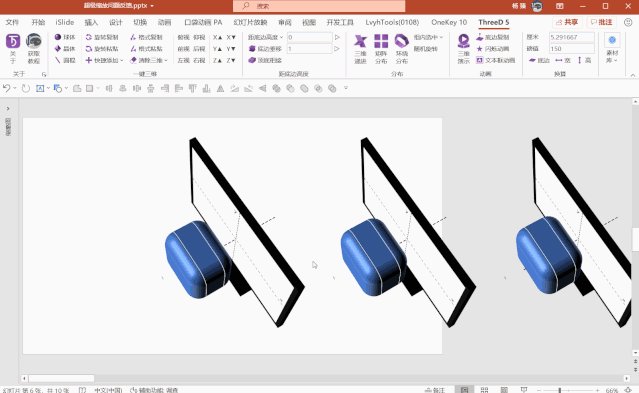The height and width of the screenshot is (393, 639).
Task: Click the 三维递进 icon
Action: pyautogui.click(x=360, y=49)
